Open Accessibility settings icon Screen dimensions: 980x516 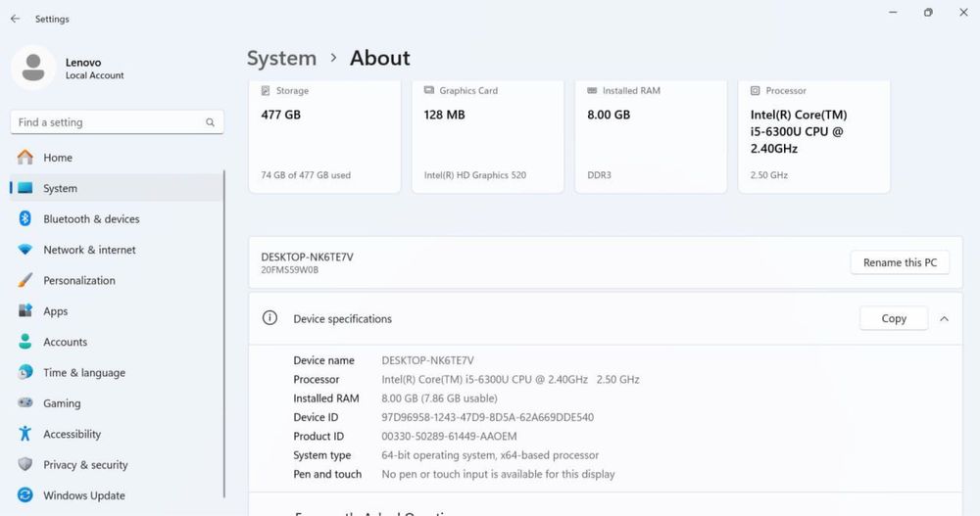click(x=25, y=435)
